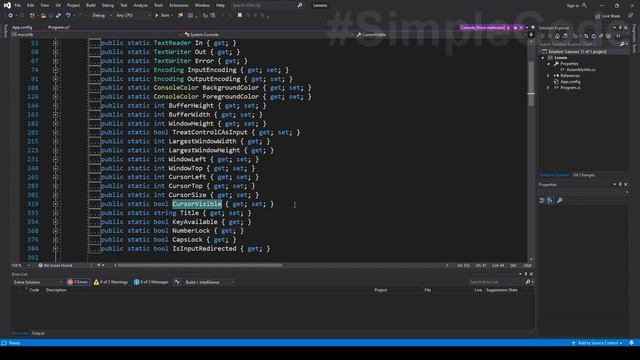This screenshot has height=360, width=640.
Task: Open the CursorVisible member dropdown
Action: 441,35
